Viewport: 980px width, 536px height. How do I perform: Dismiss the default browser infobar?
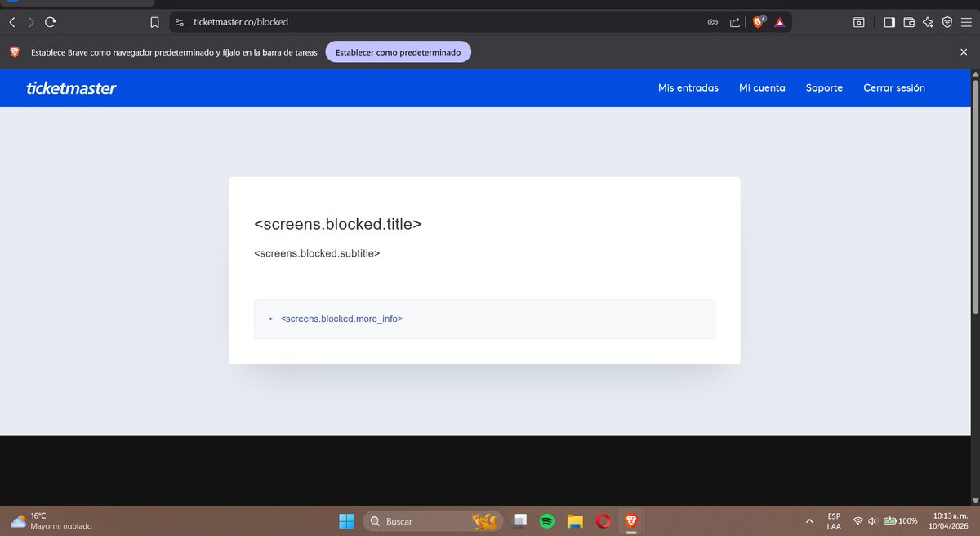(964, 52)
